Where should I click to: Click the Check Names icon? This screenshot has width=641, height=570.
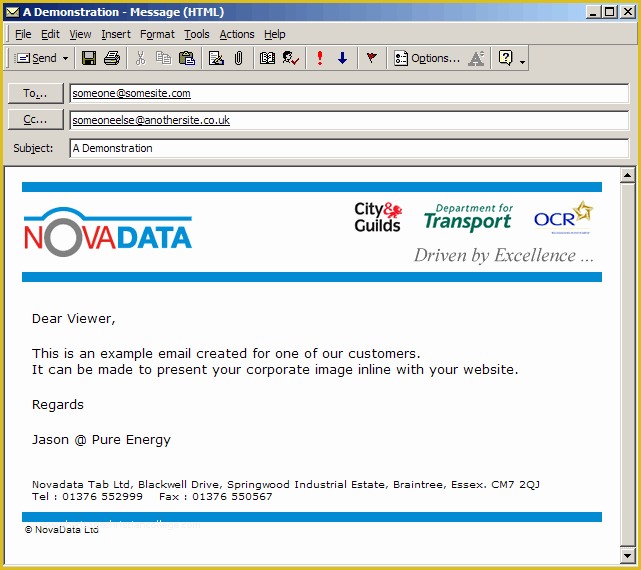click(291, 58)
